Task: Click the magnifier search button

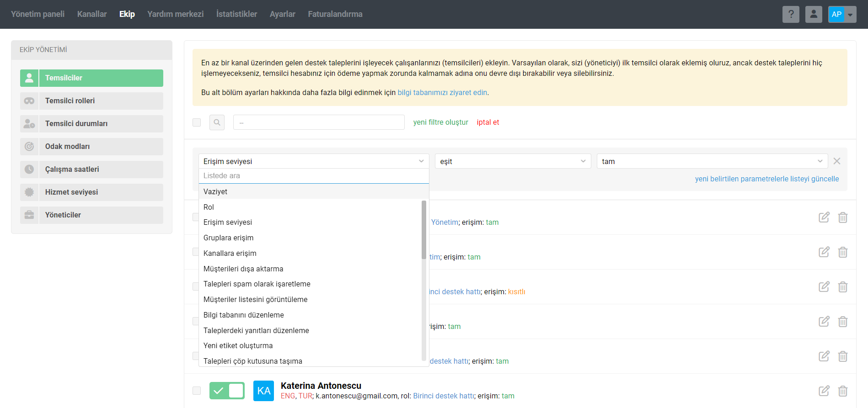Action: pyautogui.click(x=217, y=122)
